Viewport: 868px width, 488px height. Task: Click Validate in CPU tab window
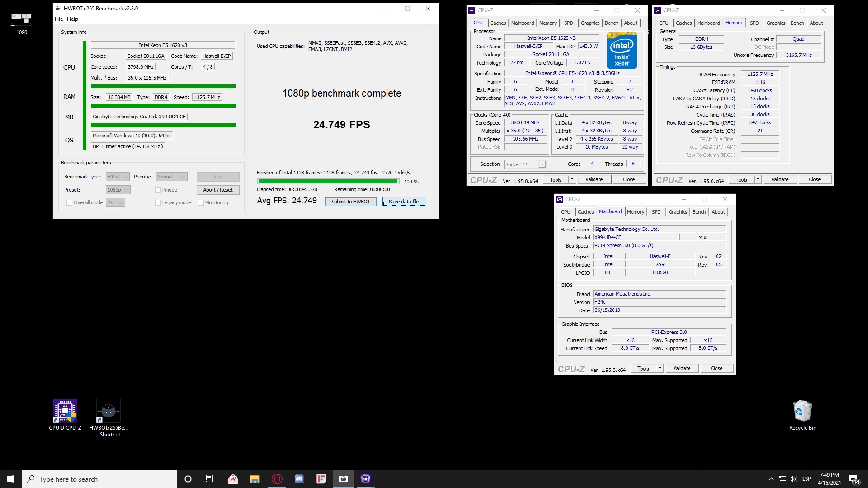[x=594, y=180]
